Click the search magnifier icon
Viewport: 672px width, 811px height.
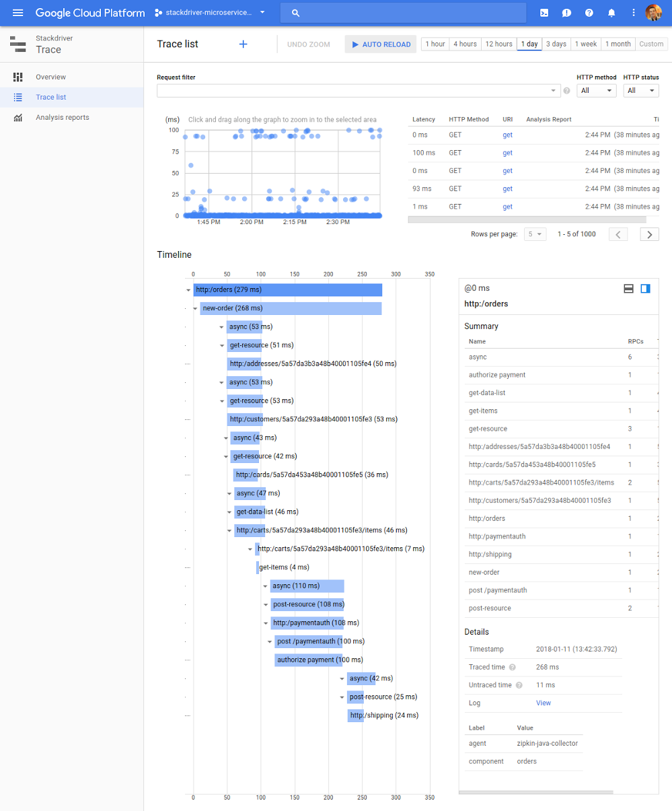(296, 13)
